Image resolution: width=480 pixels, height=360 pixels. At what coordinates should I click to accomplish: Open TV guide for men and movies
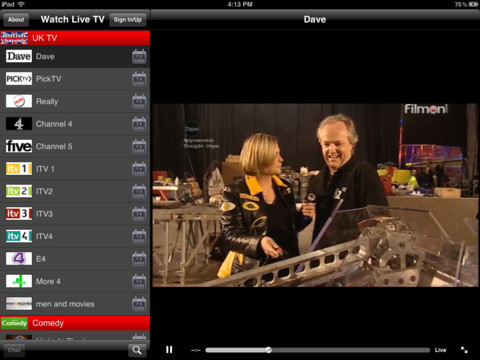(x=139, y=304)
